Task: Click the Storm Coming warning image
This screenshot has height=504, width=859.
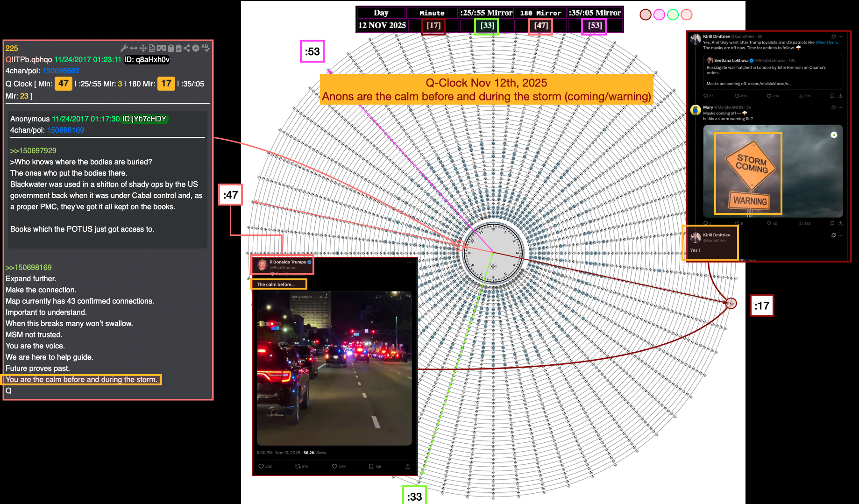Action: tap(773, 171)
